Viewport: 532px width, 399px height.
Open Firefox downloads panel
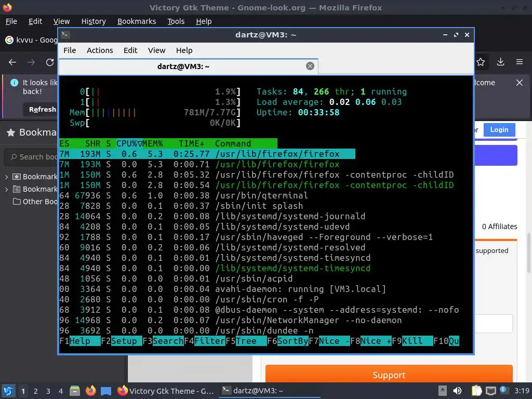pos(500,62)
